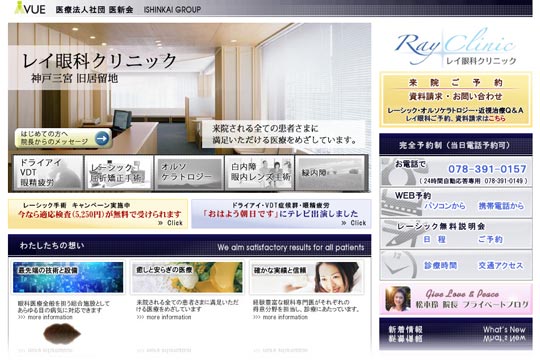This screenshot has width=540, height=360.
Task: Open the レーシック手術 campaign banner
Action: point(98,214)
